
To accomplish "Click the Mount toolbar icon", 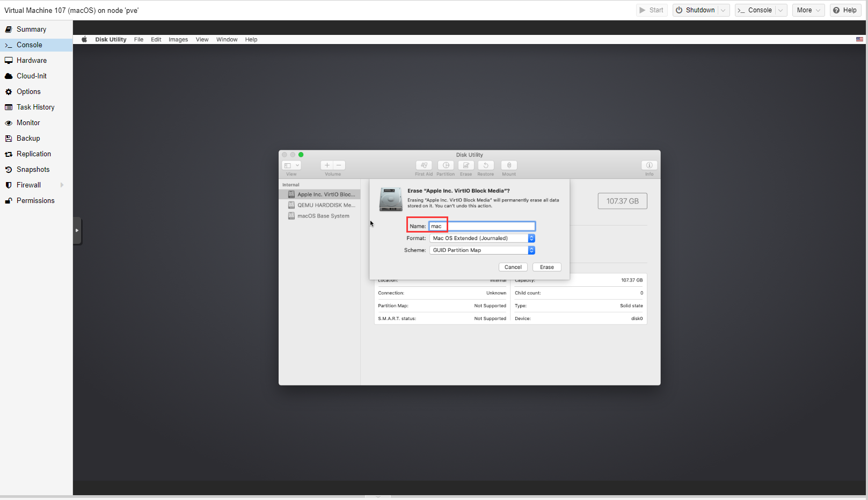I will pyautogui.click(x=509, y=165).
